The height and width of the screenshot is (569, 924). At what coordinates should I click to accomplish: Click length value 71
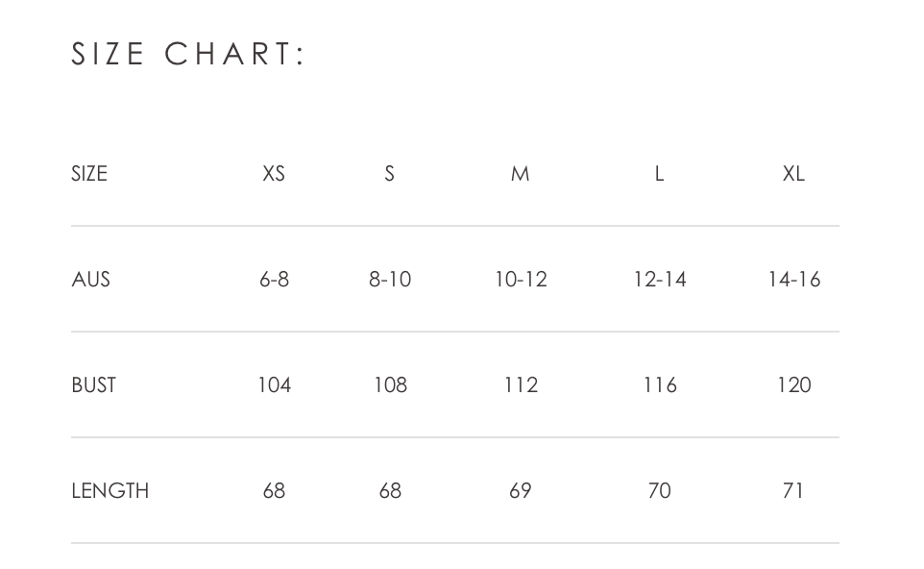(x=793, y=490)
